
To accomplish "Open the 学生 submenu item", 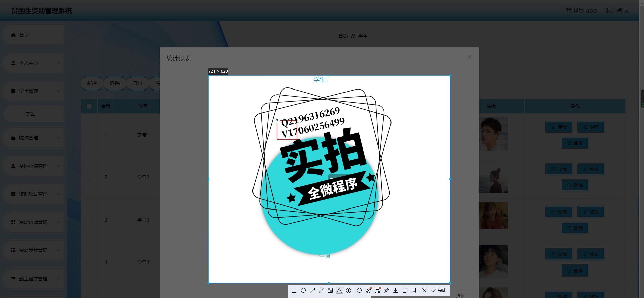I will point(34,114).
